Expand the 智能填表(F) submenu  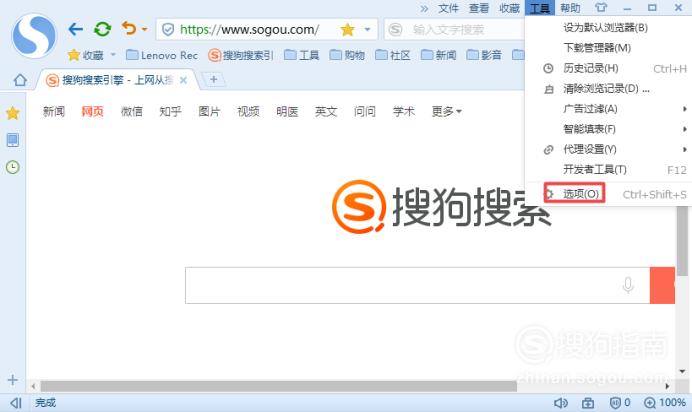609,129
